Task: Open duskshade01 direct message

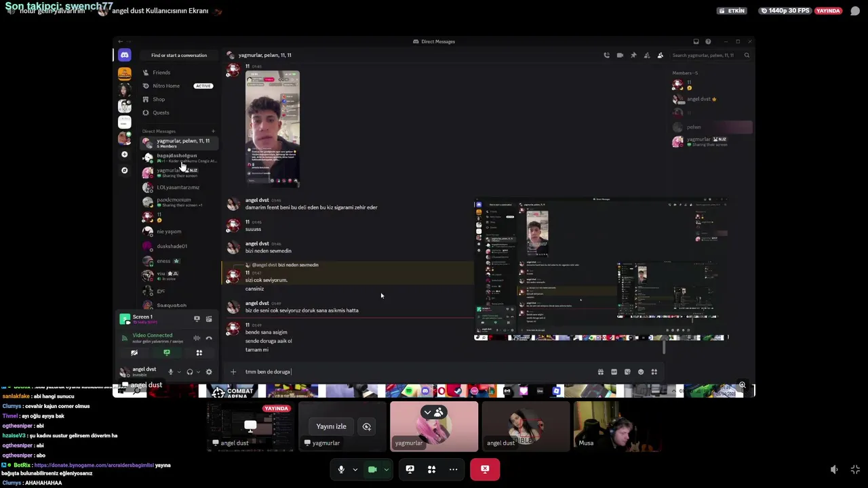Action: tap(178, 246)
